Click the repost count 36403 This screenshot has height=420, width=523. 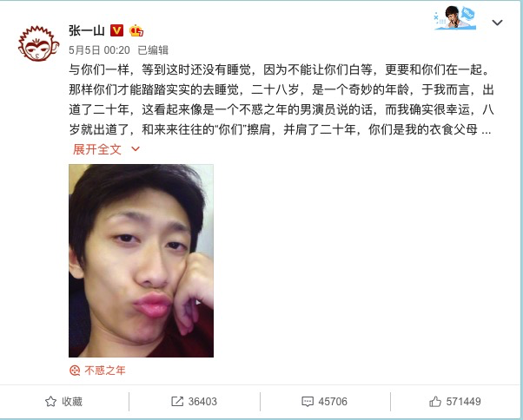tap(202, 402)
